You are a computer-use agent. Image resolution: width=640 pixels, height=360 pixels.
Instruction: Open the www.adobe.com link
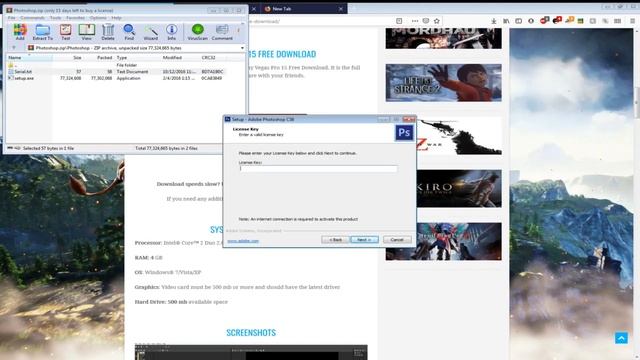[x=243, y=241]
